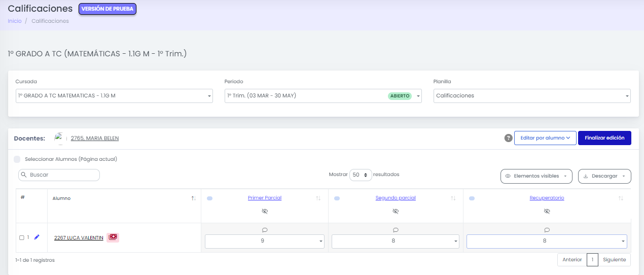Viewport: 644px width, 275px height.
Task: Open Elementos visibles menu
Action: coord(536,176)
